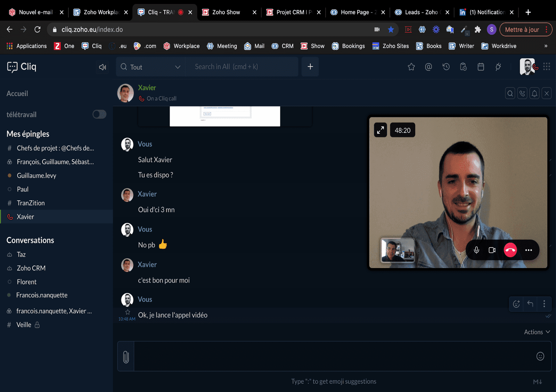
Task: Mute the microphone in video call
Action: pyautogui.click(x=476, y=250)
